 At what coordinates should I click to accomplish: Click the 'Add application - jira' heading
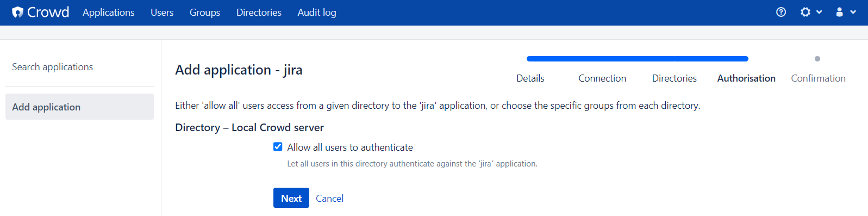[x=239, y=70]
